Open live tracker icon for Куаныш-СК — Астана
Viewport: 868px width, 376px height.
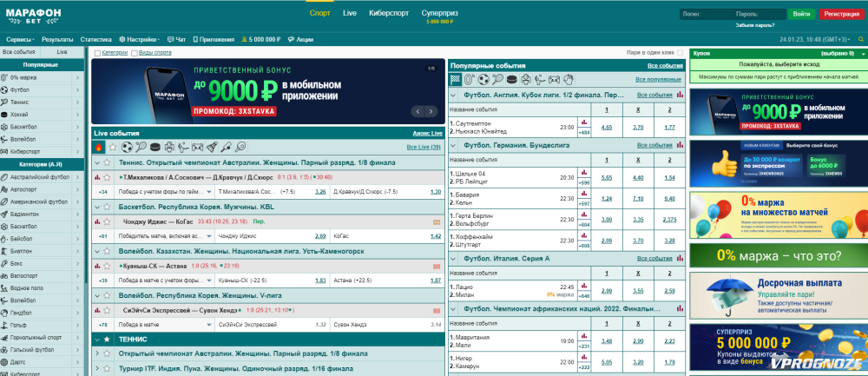pos(437,266)
